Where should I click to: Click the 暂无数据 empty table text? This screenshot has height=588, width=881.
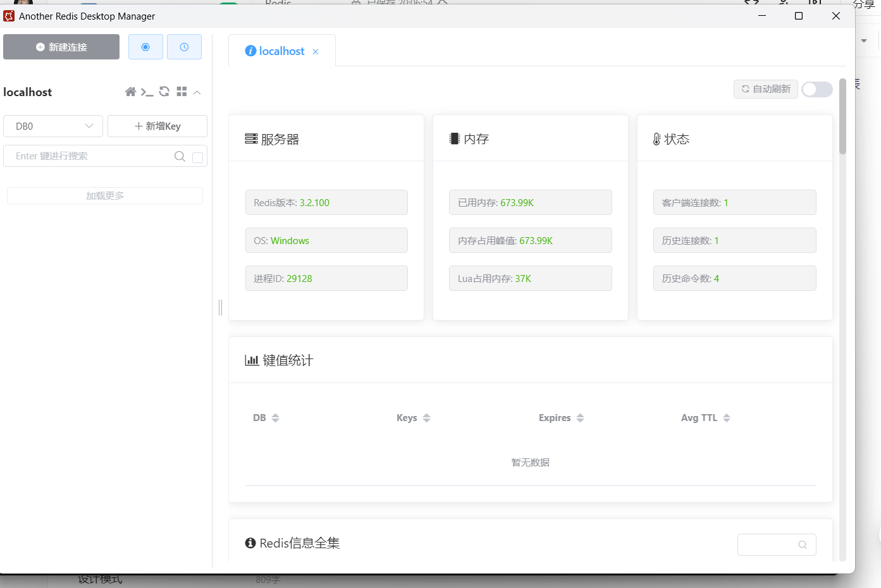pyautogui.click(x=531, y=463)
